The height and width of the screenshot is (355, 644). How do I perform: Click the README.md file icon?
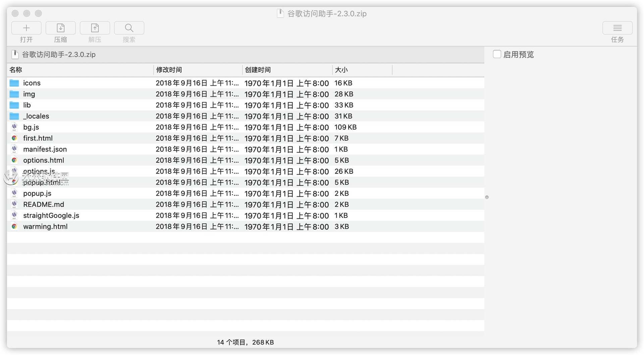click(14, 204)
